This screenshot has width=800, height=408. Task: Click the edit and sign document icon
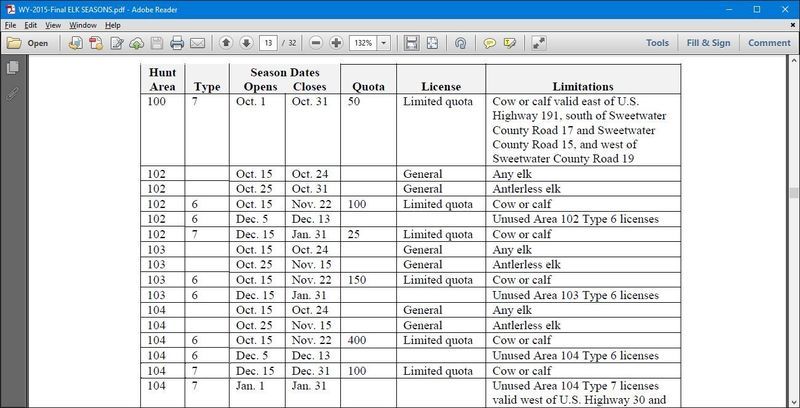(x=117, y=43)
